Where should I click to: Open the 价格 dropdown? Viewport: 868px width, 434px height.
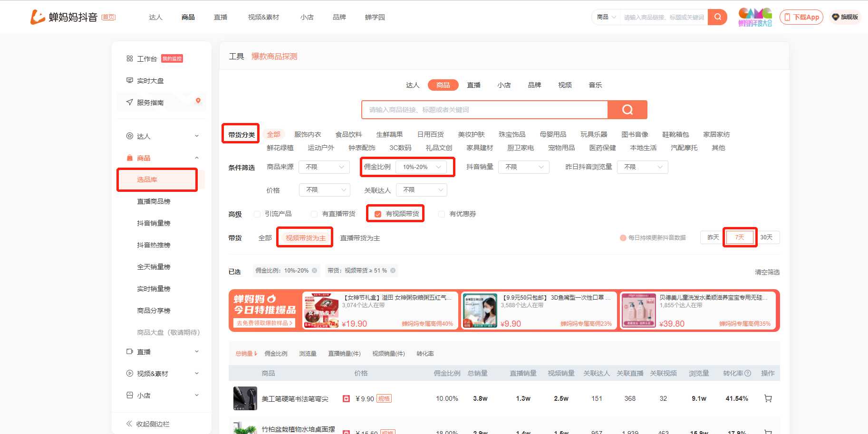pos(325,190)
